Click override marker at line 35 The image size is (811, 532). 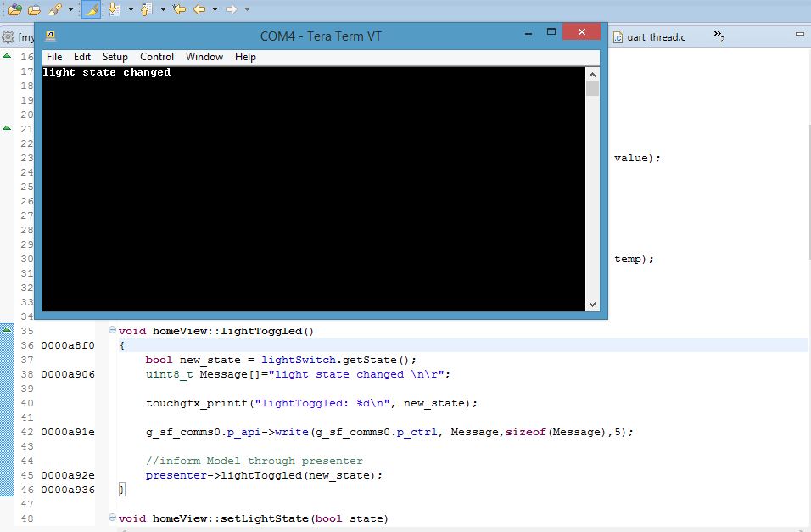[x=7, y=329]
